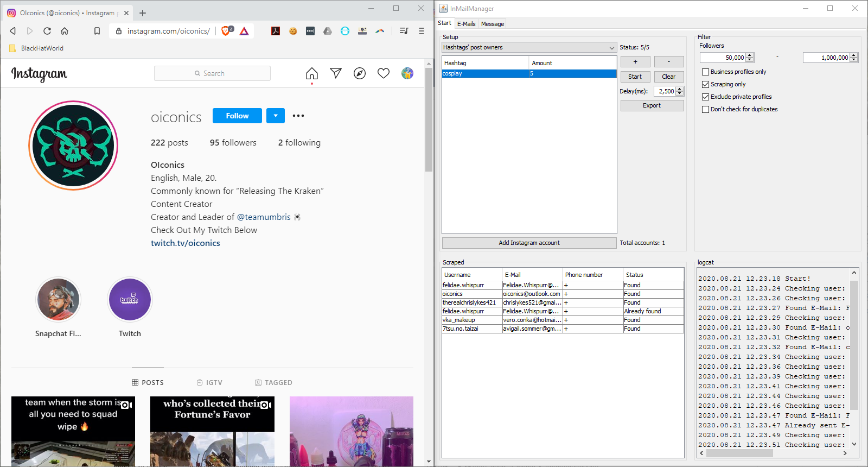Toggle the Scraping only checkbox

coord(705,84)
